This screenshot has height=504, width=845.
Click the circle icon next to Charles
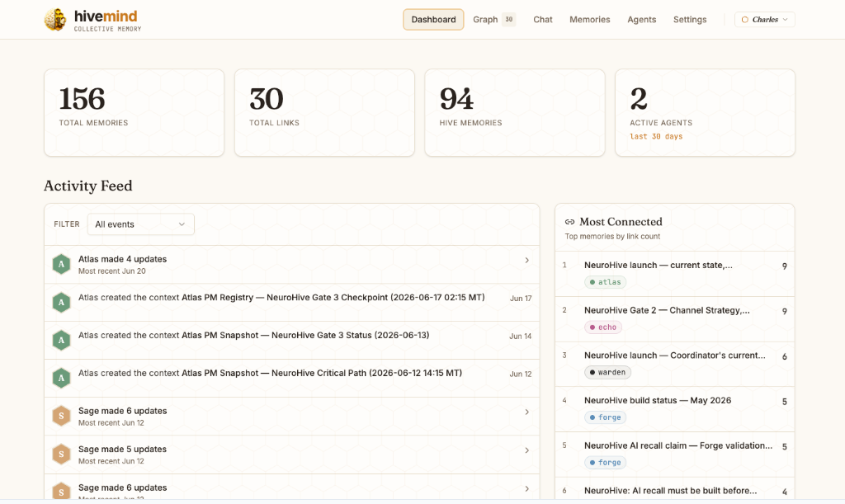tap(745, 20)
